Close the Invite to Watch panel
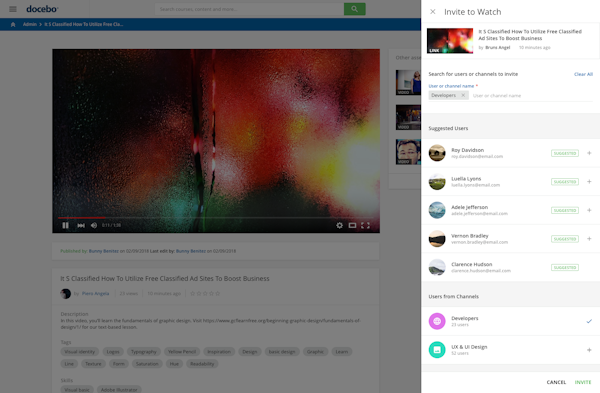 pos(433,12)
